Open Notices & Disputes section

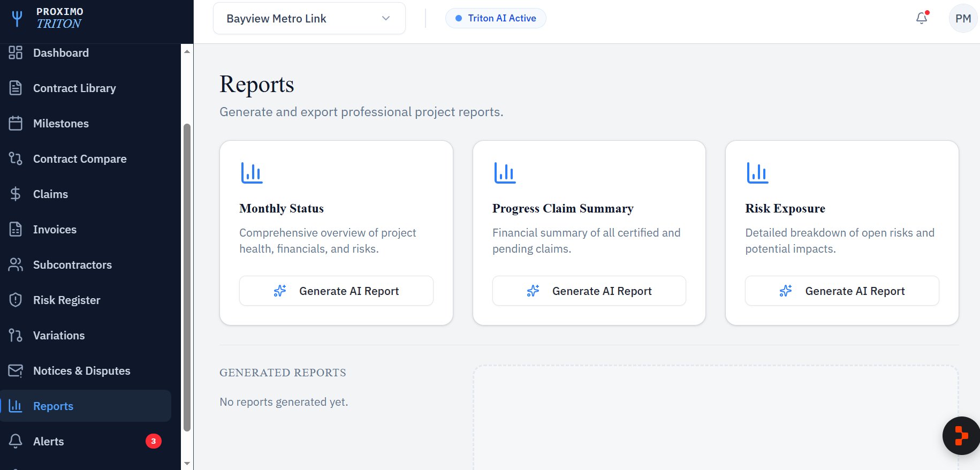pos(86,370)
